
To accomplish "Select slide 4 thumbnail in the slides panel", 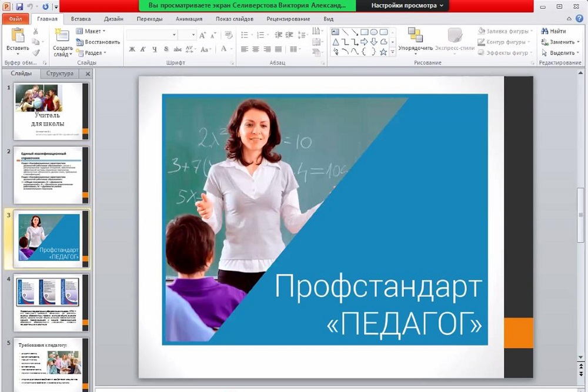I will [x=51, y=301].
